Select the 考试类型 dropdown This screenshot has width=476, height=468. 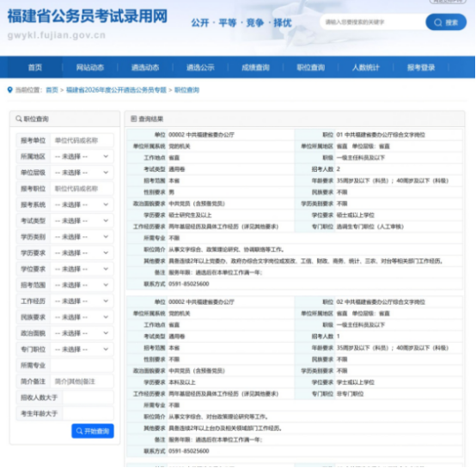pos(82,221)
